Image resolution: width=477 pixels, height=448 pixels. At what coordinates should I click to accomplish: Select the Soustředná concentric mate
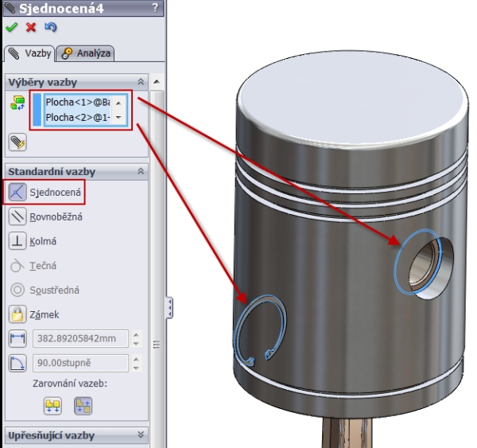44,290
